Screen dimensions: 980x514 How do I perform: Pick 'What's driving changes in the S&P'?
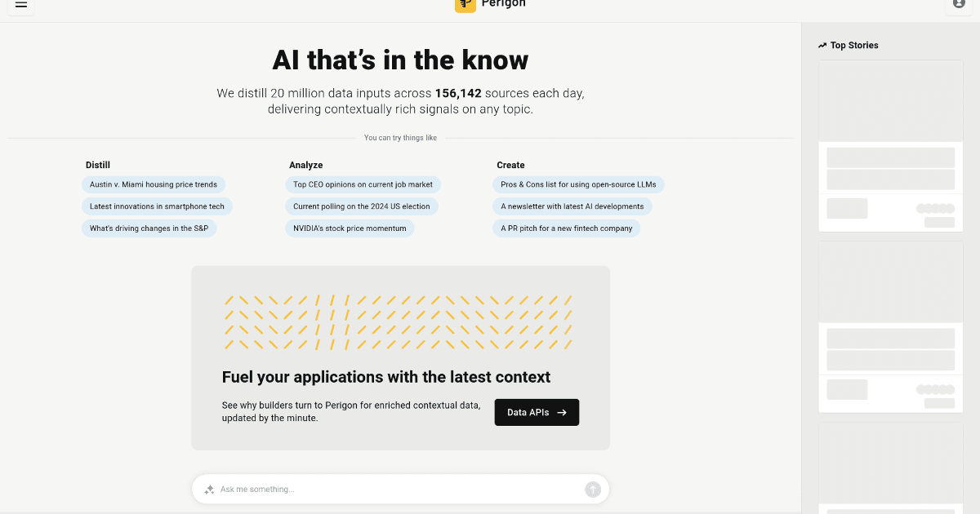(x=149, y=228)
